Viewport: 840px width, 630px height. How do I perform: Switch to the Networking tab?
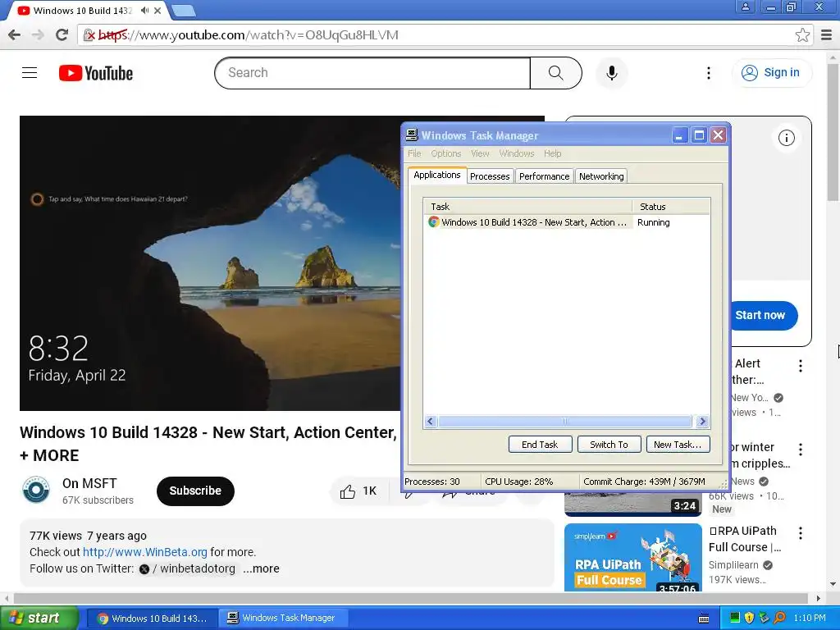point(601,176)
